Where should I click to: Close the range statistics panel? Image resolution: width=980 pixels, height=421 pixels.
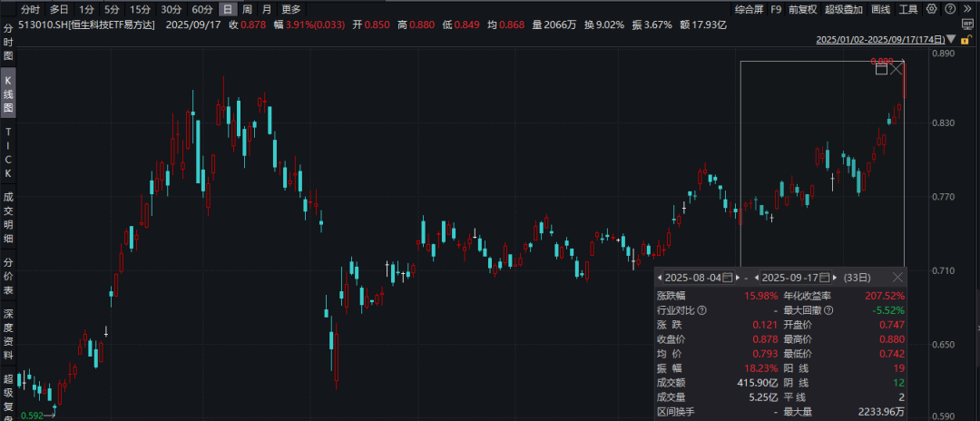(897, 278)
